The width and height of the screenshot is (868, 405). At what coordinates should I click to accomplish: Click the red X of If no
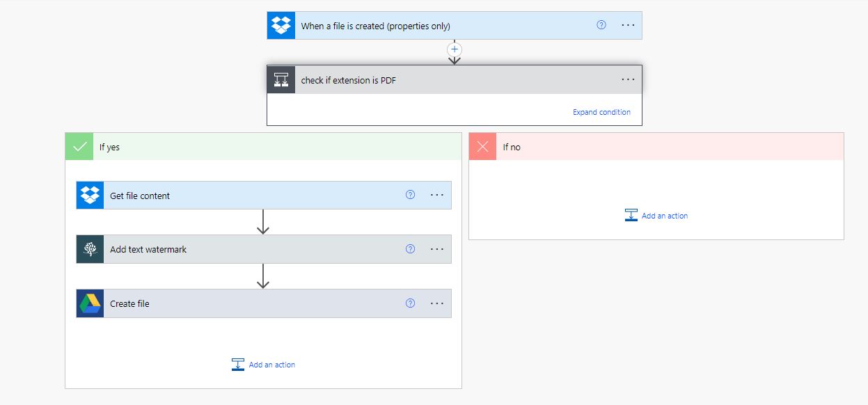click(482, 147)
